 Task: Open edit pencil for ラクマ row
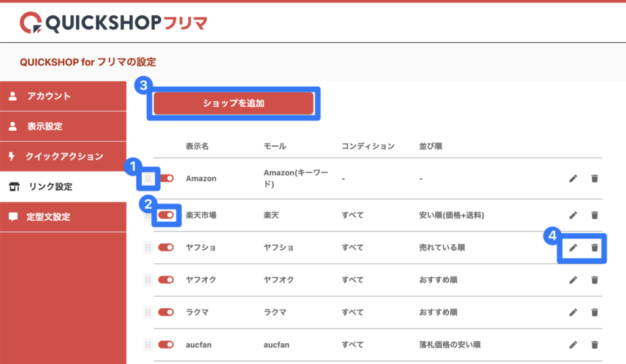pos(573,312)
